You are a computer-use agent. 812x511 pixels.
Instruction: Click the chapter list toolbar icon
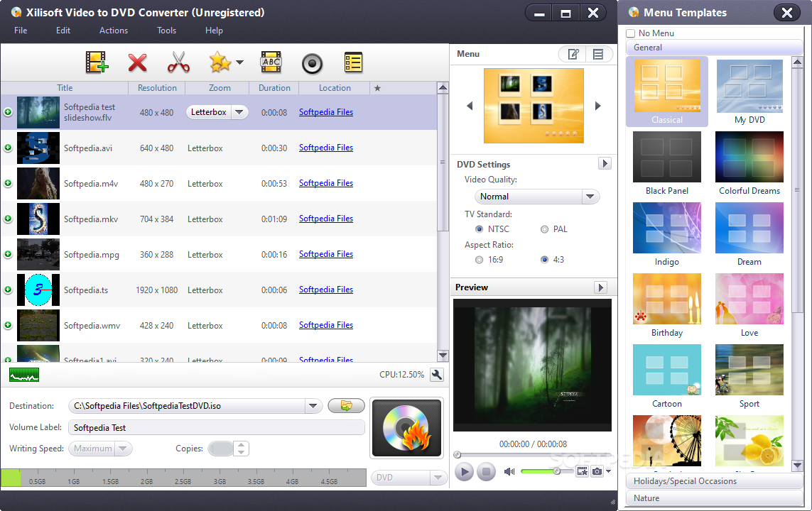tap(353, 62)
